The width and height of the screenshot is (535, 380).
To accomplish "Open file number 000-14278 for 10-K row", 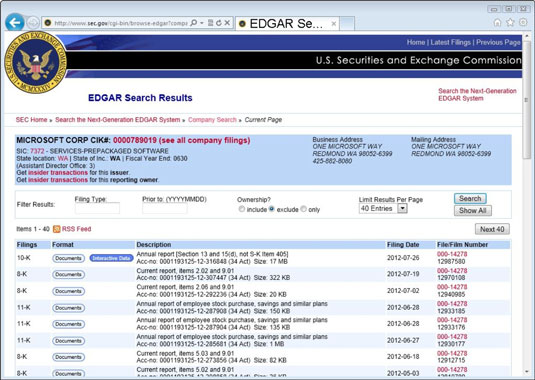I will point(452,254).
